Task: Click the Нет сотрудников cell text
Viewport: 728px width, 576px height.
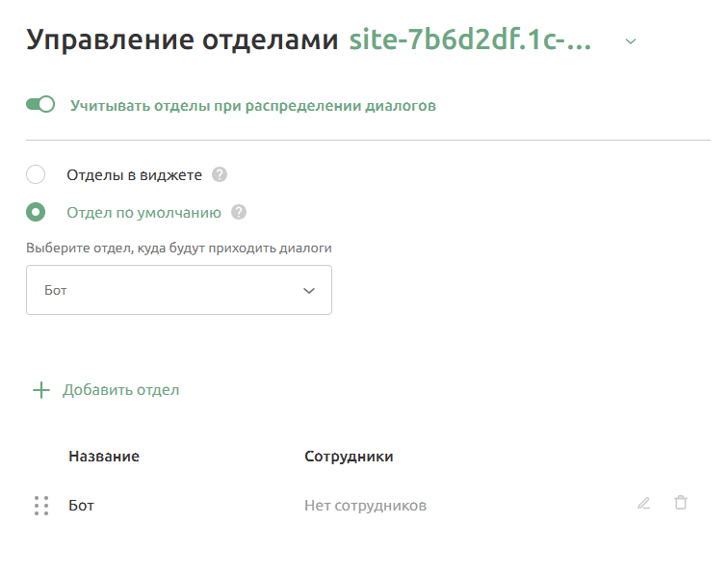Action: pyautogui.click(x=365, y=505)
